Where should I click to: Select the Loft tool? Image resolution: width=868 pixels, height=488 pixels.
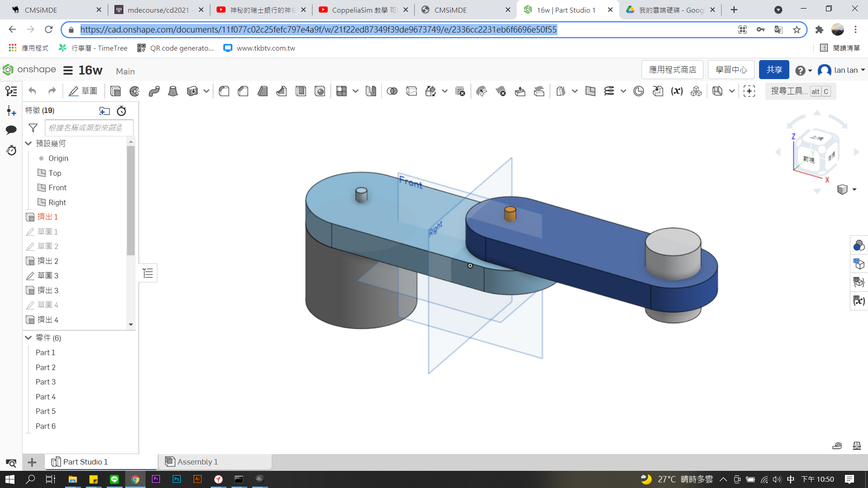(173, 91)
